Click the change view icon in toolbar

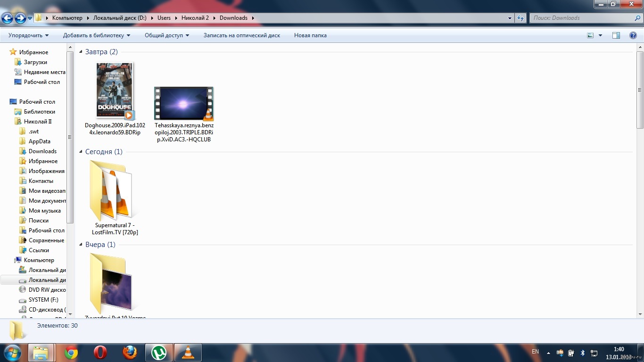[590, 35]
